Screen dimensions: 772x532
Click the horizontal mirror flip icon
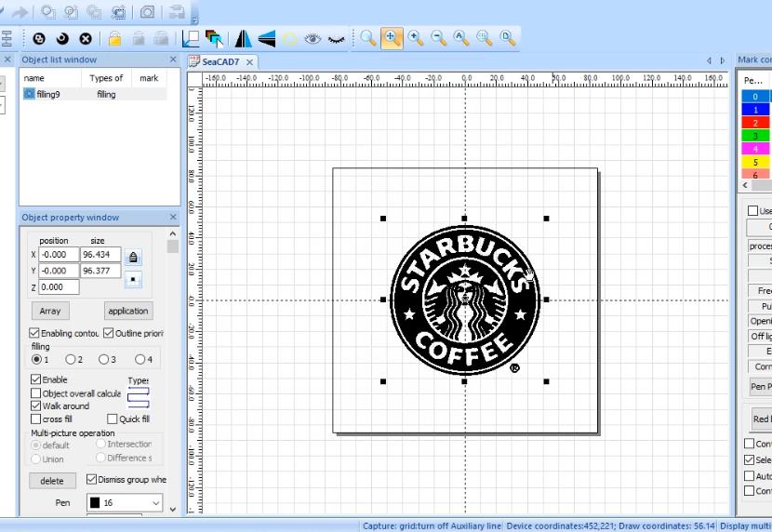point(244,38)
